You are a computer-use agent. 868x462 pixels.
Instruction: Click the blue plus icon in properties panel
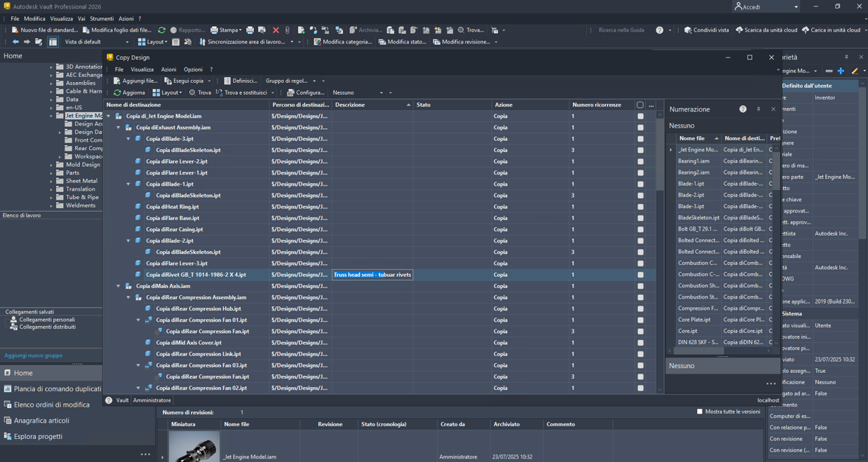point(841,71)
